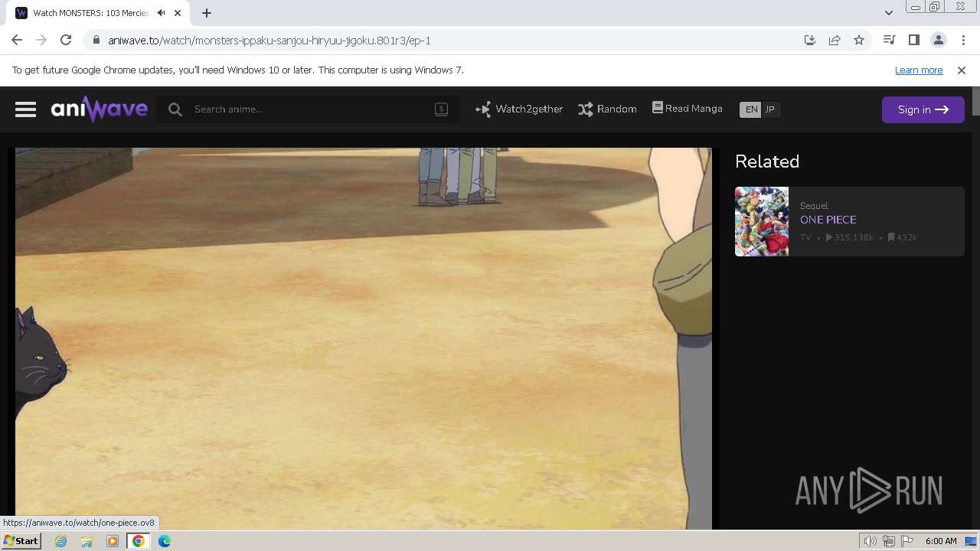Open the Windows Start menu

click(x=21, y=541)
